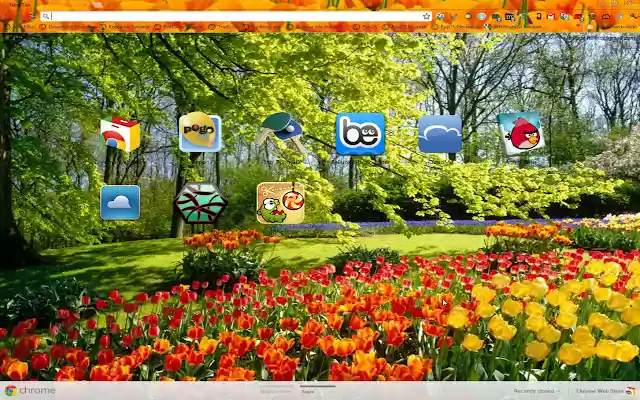Launch the Pogo games app

(200, 132)
